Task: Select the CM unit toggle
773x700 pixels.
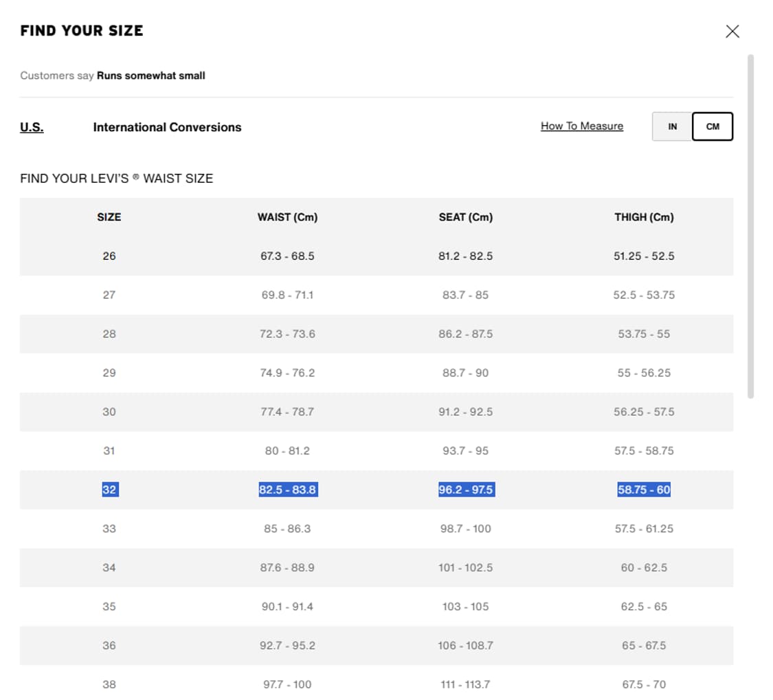Action: [x=713, y=127]
